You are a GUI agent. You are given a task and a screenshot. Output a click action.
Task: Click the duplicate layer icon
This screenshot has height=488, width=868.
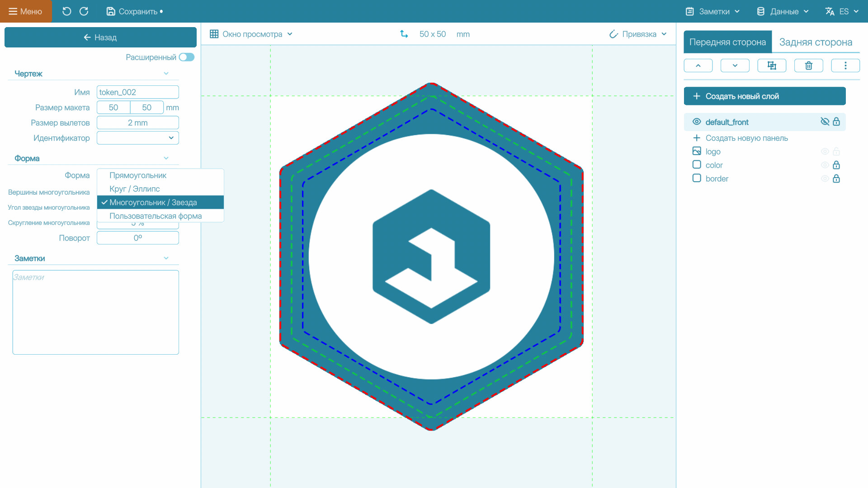[772, 66]
